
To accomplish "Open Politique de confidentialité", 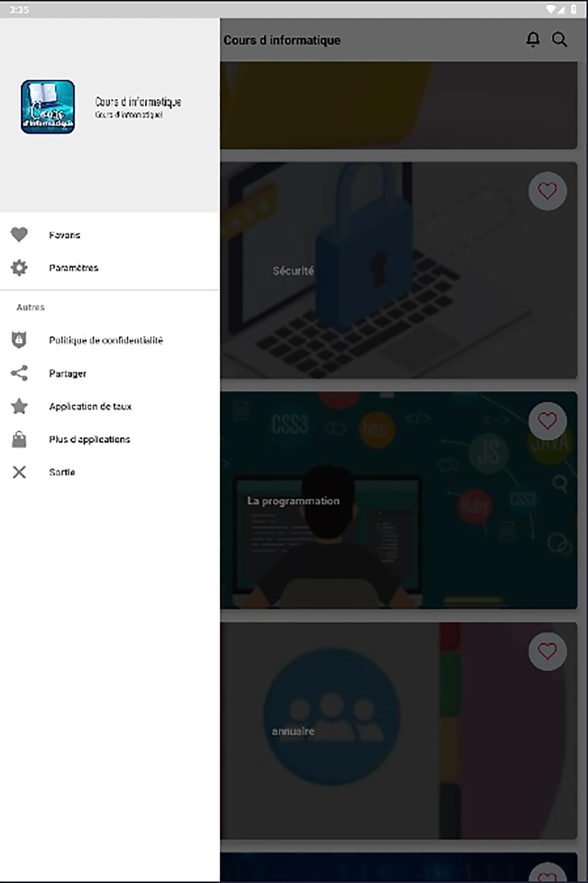I will coord(110,340).
